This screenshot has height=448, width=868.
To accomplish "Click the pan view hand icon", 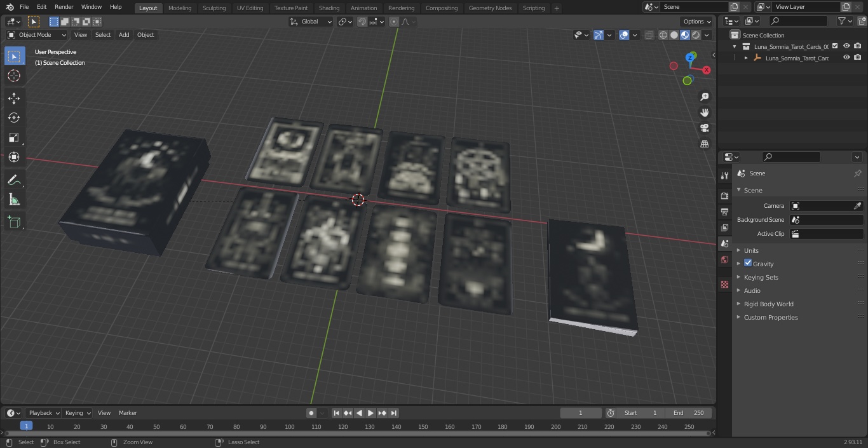I will pos(704,112).
